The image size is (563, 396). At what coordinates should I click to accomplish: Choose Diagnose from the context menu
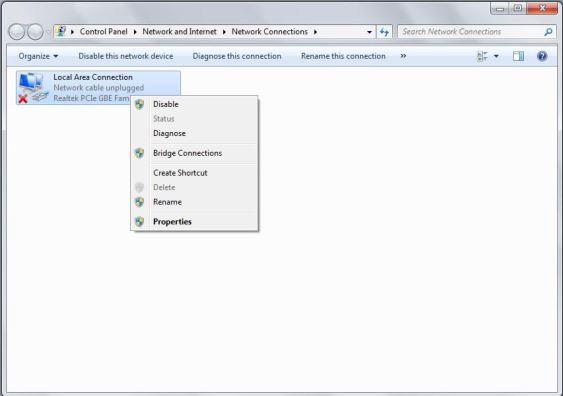(x=194, y=133)
